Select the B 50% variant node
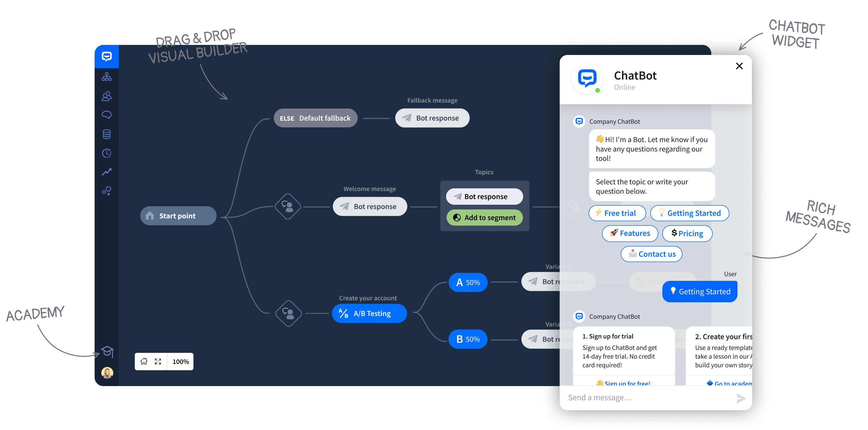868x430 pixels. point(468,339)
